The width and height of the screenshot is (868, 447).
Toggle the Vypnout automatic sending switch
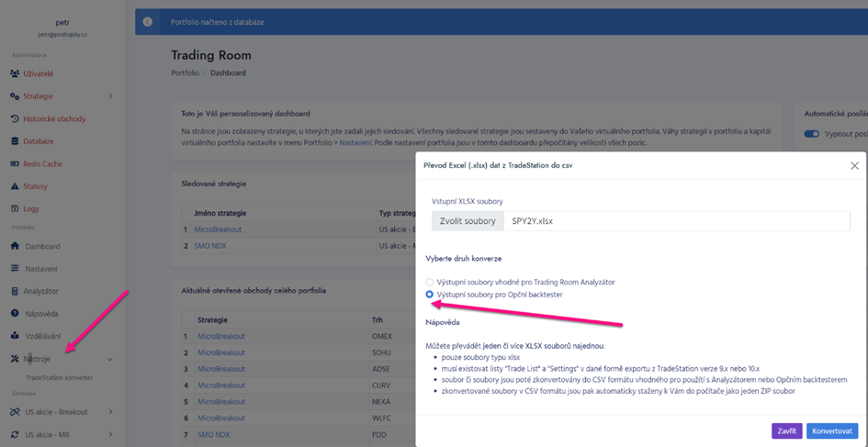pyautogui.click(x=811, y=134)
